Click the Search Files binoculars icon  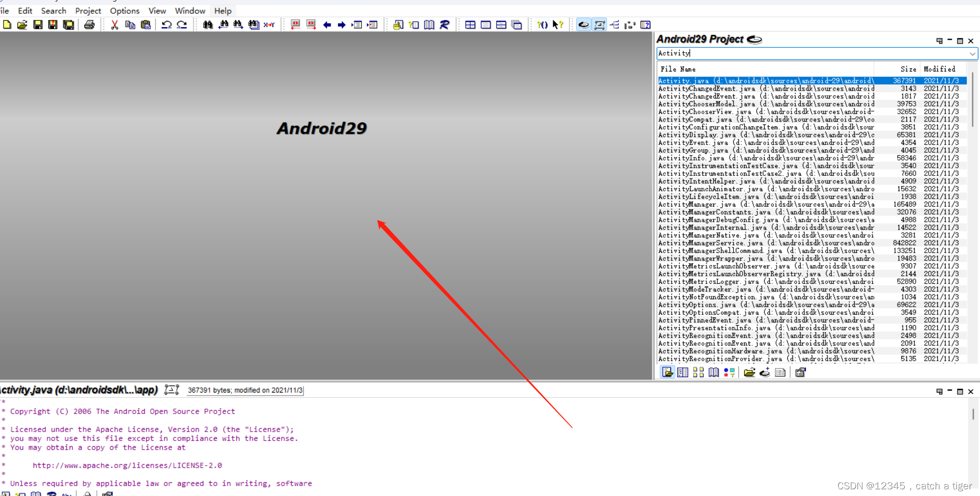[253, 24]
